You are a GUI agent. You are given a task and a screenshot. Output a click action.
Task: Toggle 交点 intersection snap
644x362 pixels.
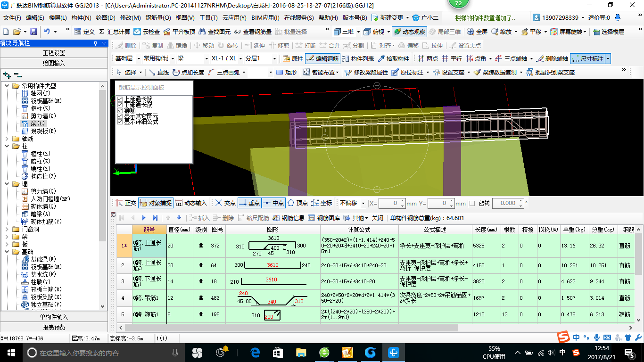(x=225, y=203)
